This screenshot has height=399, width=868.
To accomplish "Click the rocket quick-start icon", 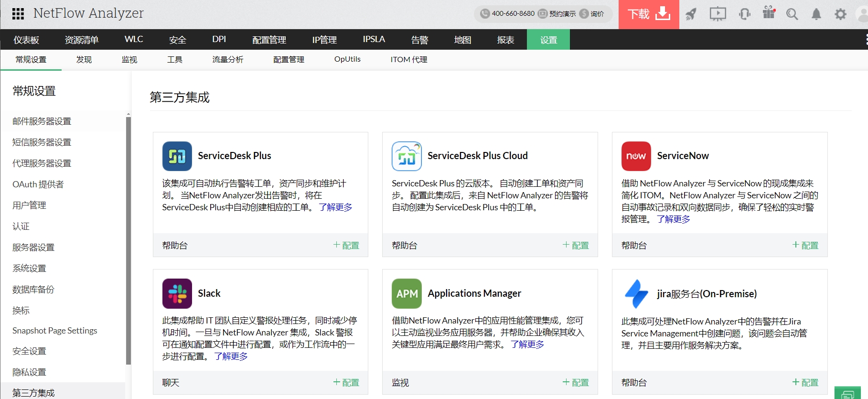I will coord(691,14).
